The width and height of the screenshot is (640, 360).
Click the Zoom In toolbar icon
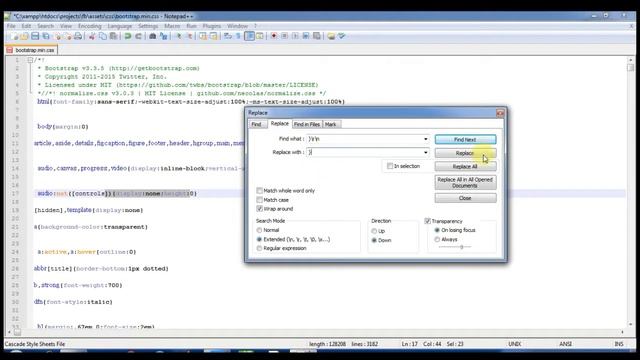tap(178, 36)
